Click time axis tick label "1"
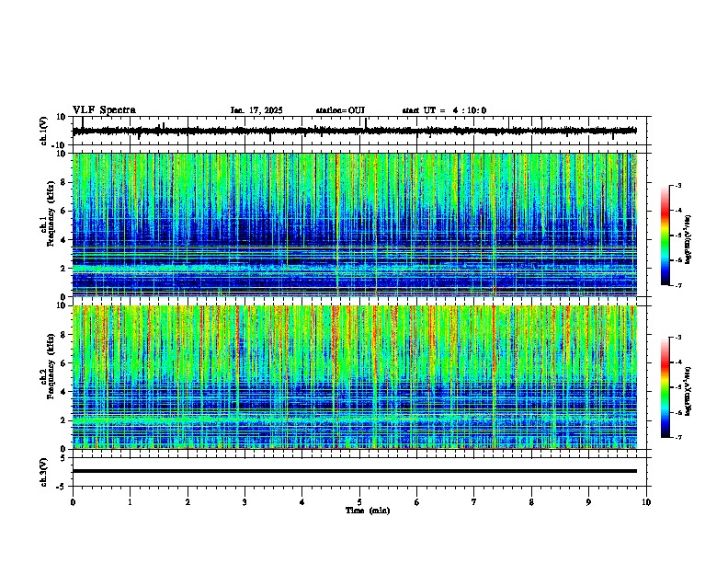The image size is (728, 563). 130,502
